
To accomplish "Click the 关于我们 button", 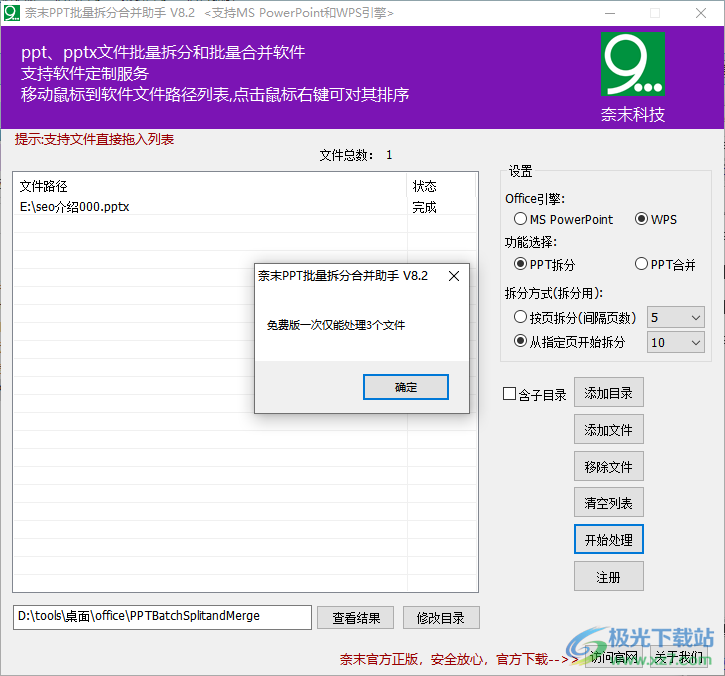I will (679, 657).
